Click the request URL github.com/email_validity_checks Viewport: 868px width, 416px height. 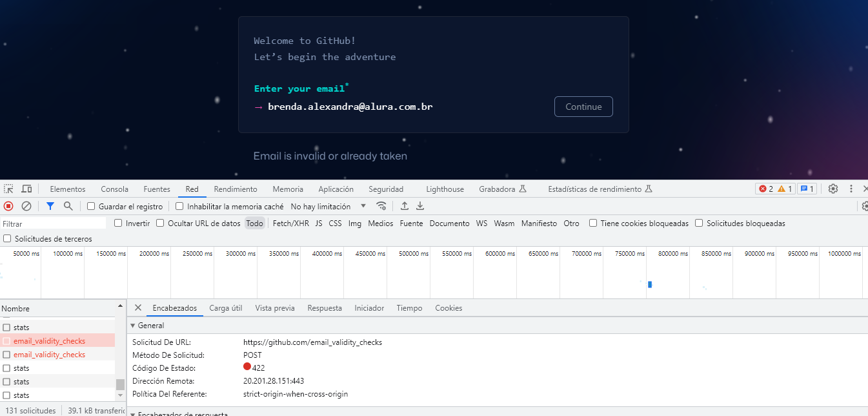tap(312, 342)
